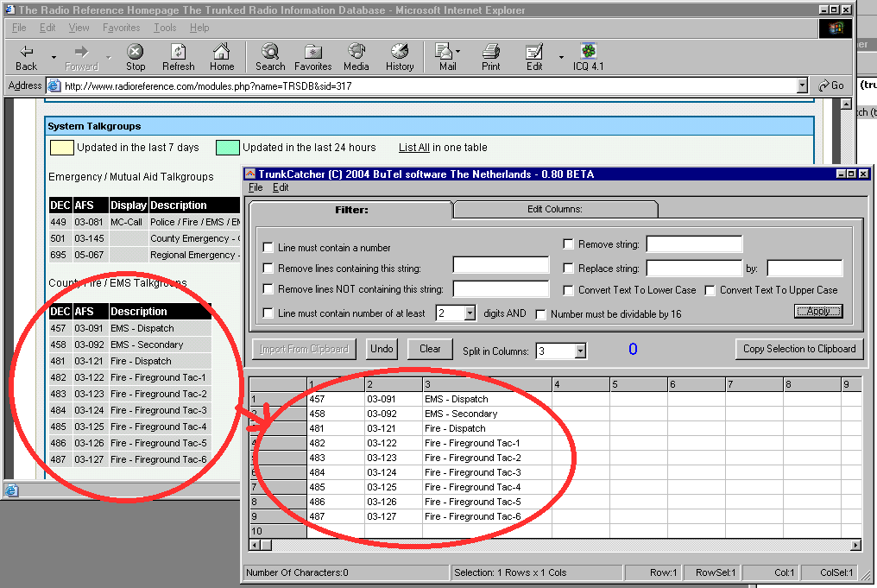Click the Undo button in TrunkCatcher
Viewport: 877px width, 588px height.
382,349
